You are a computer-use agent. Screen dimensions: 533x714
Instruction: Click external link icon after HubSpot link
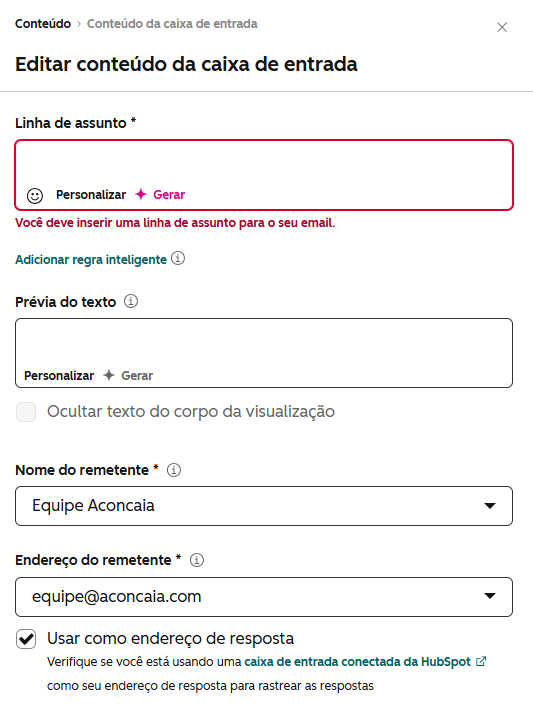[x=481, y=661]
